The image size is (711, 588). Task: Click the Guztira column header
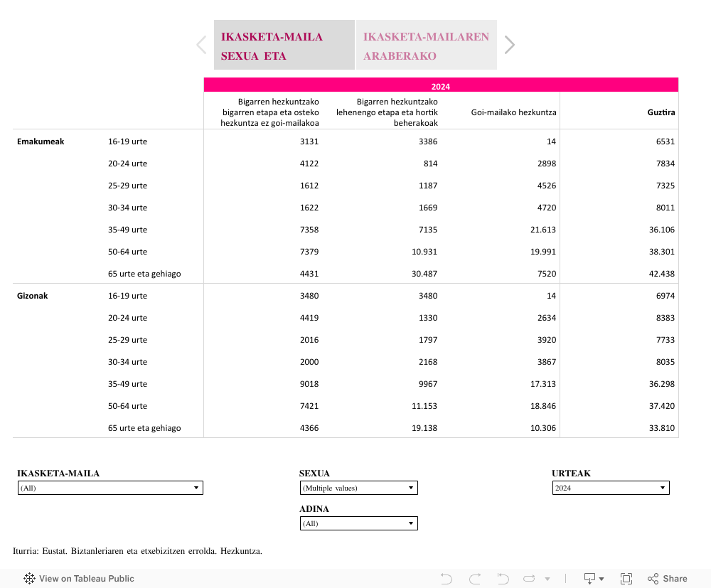click(x=661, y=112)
